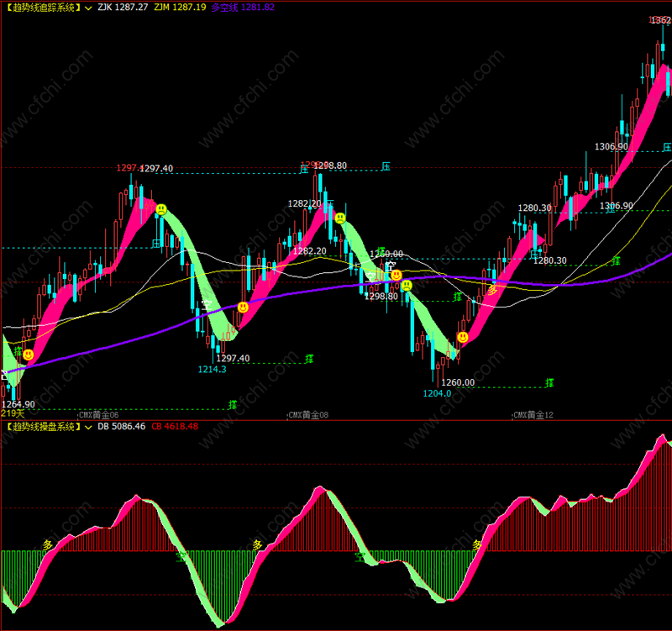
Task: Click the 压 marker beside the 1306.90 level
Action: coord(667,148)
